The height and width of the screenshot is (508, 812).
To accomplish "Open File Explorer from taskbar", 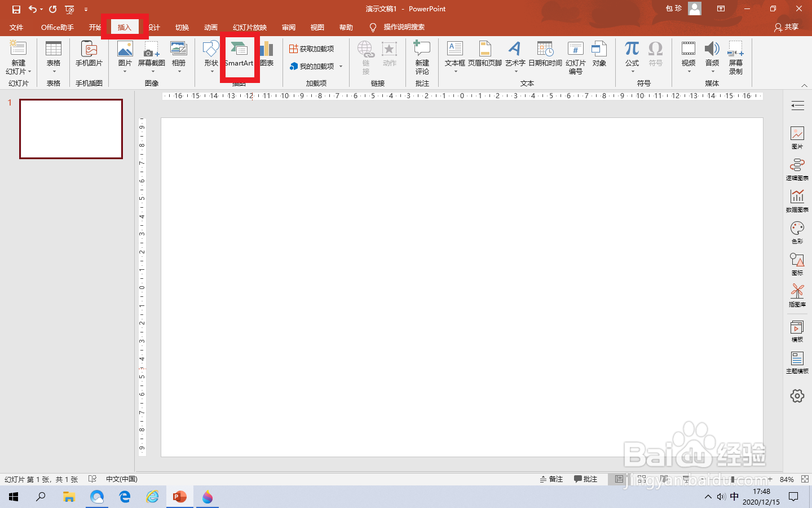I will click(x=69, y=497).
